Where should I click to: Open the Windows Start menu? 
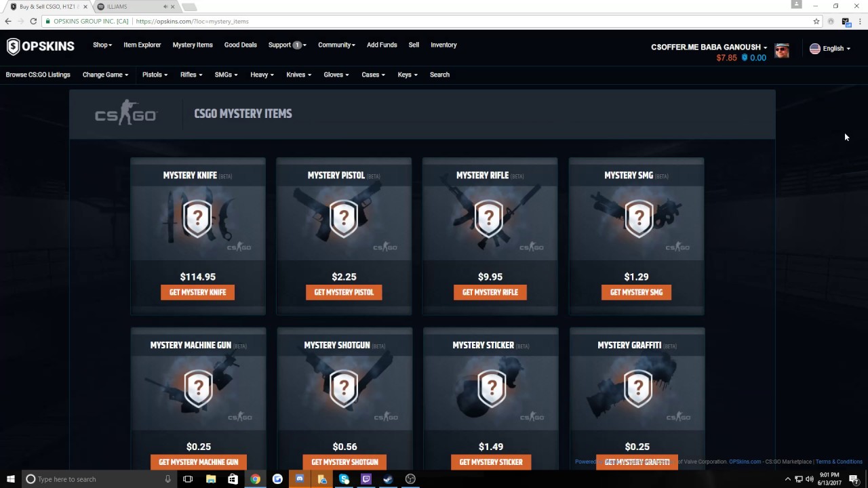(x=11, y=479)
